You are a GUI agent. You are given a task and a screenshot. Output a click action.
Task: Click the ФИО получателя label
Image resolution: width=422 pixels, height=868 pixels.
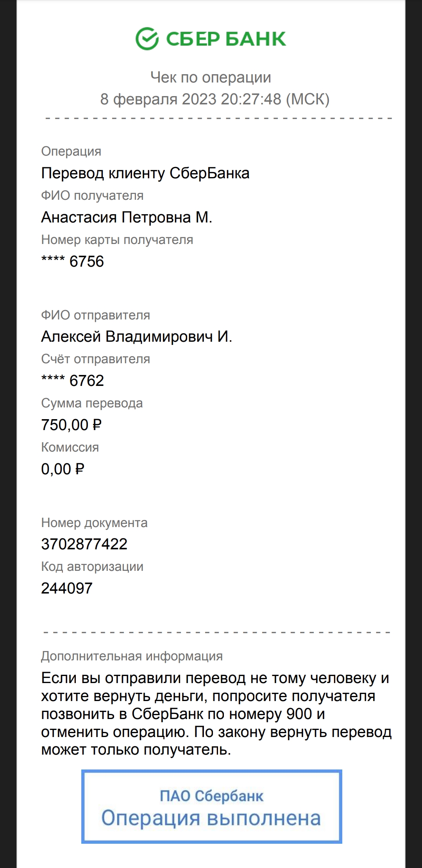[x=92, y=196]
